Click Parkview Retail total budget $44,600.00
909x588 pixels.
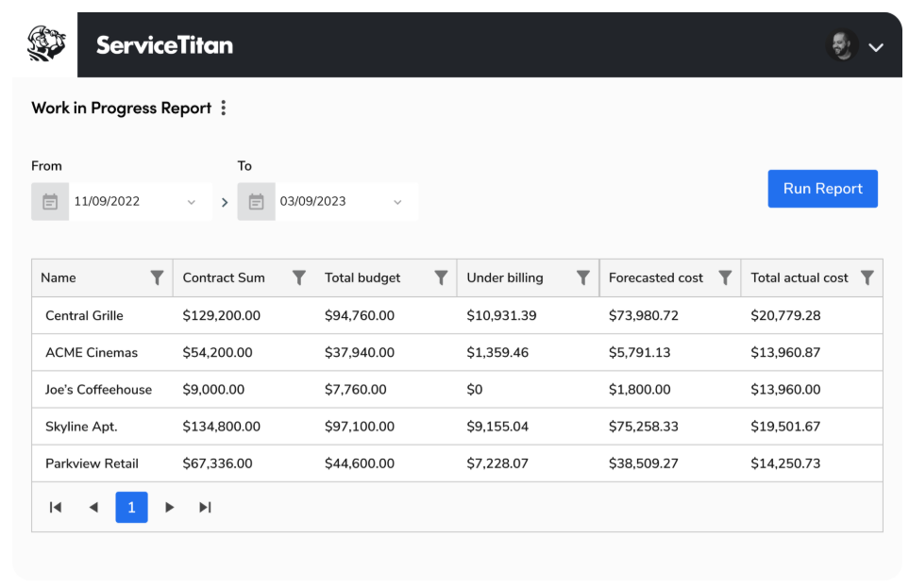(x=360, y=463)
